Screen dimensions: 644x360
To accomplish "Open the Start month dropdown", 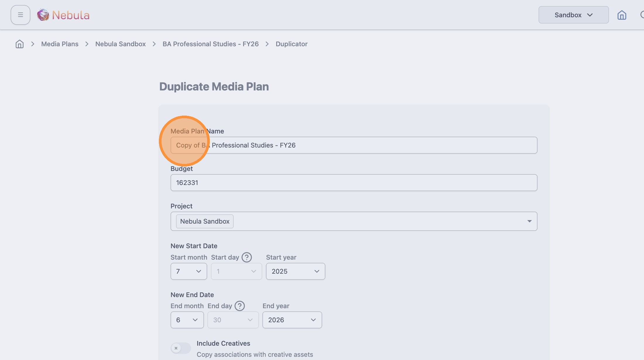I will [x=189, y=271].
